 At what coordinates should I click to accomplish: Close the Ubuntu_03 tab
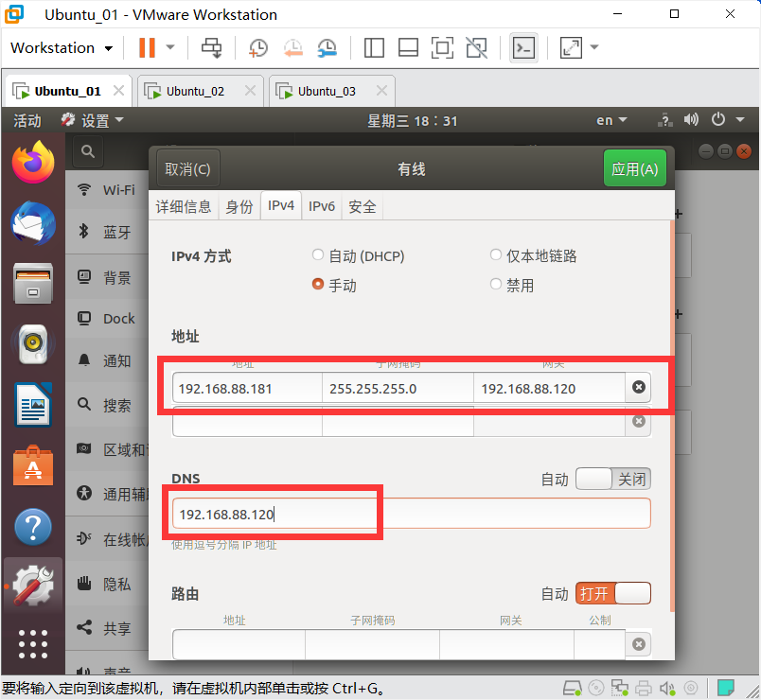(382, 91)
